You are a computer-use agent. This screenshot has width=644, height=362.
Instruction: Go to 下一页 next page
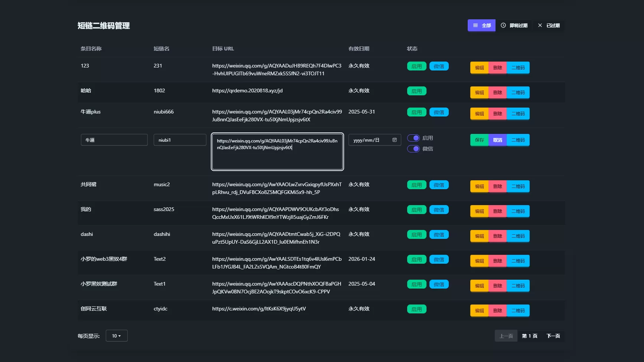553,336
